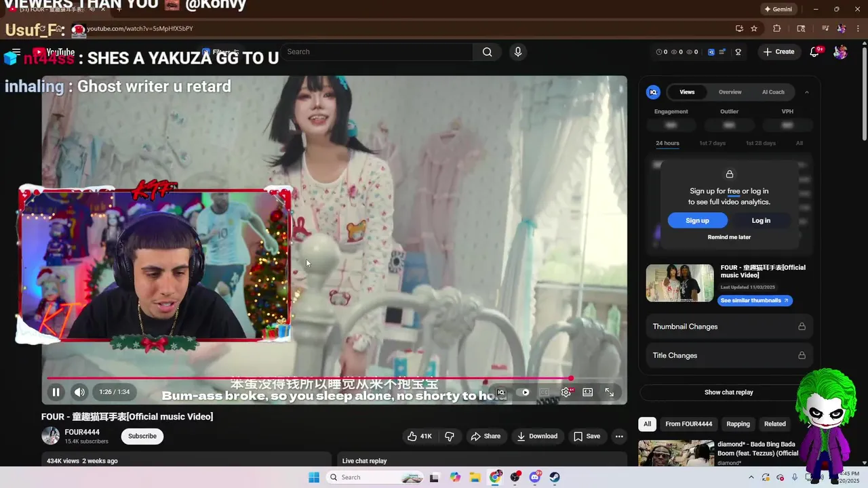The image size is (868, 488).
Task: Click the Subscribe button
Action: 142,436
